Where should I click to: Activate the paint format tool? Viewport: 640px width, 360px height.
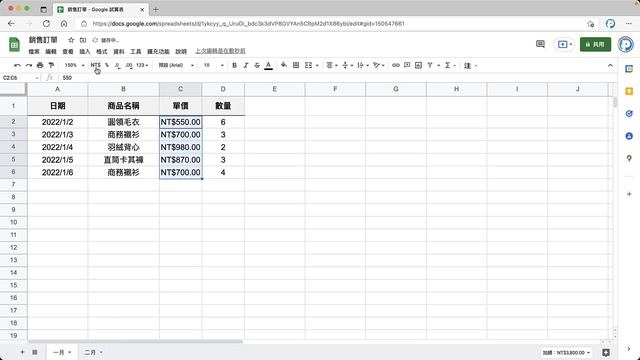(x=51, y=65)
